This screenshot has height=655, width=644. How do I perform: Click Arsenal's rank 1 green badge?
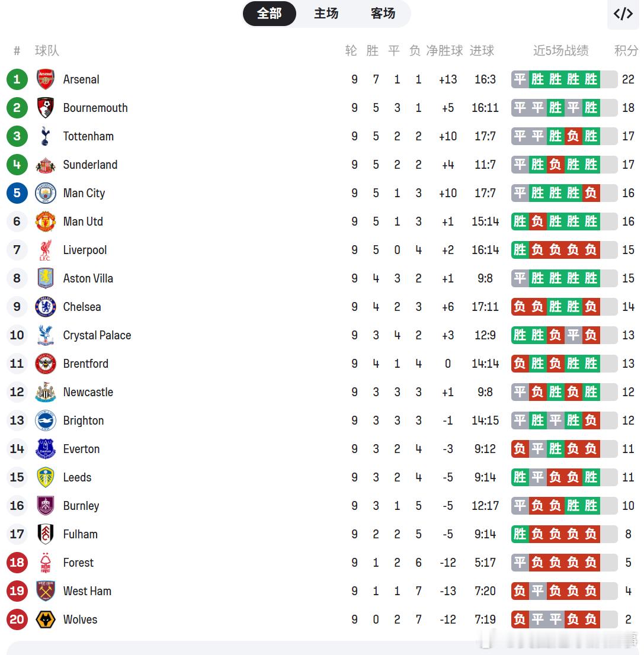pos(17,79)
